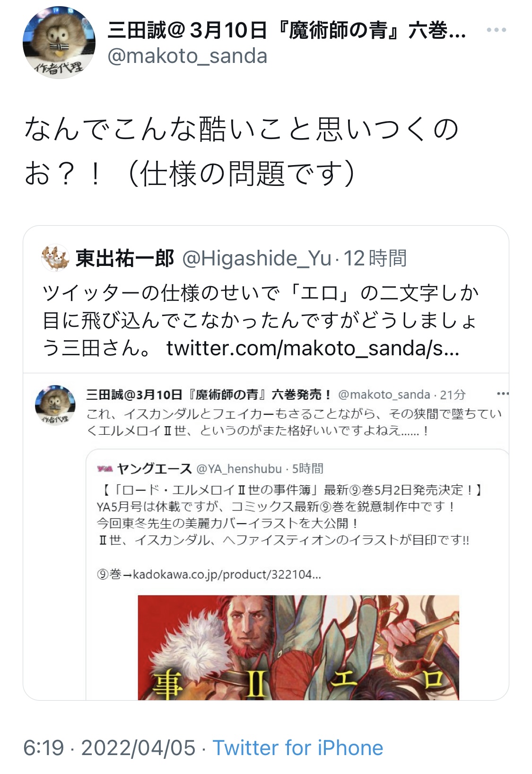Open the owl profile avatar at top
532x774 pixels.
[x=59, y=43]
